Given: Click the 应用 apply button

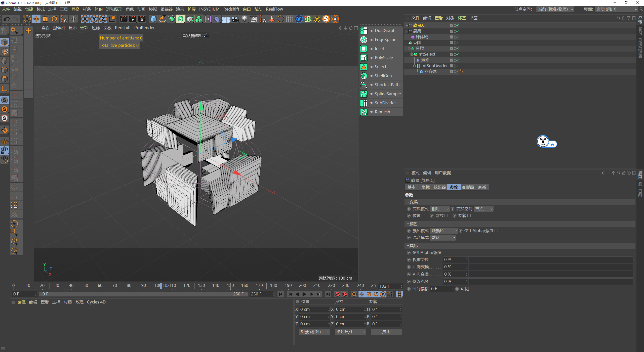Looking at the screenshot, I should click(386, 332).
